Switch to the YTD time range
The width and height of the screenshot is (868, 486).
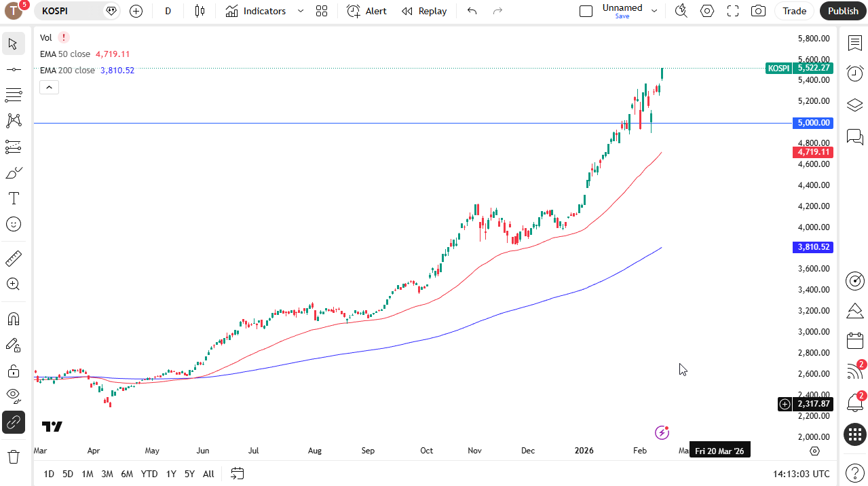(x=149, y=474)
